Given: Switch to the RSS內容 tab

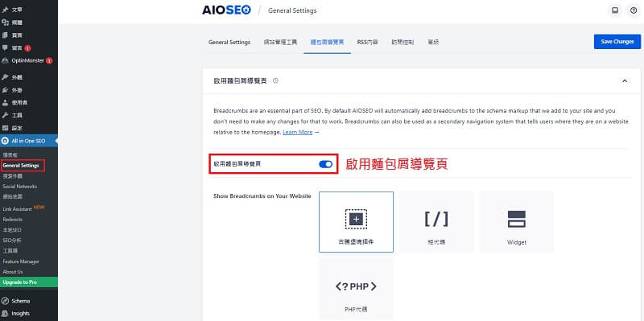Looking at the screenshot, I should (368, 43).
